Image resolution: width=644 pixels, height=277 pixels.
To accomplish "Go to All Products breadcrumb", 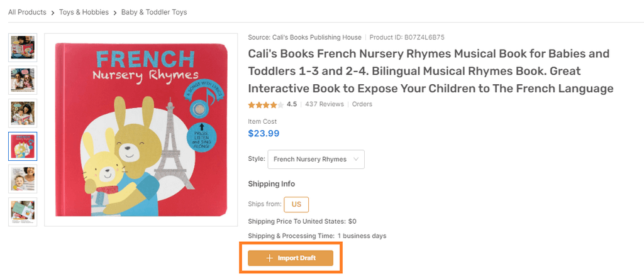I will tap(27, 13).
